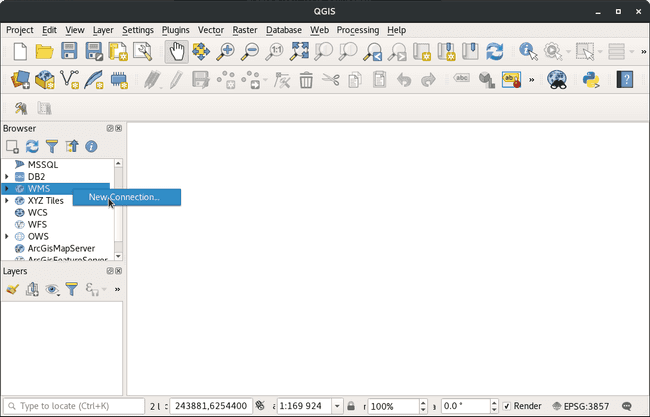Zoom to full extent with the arrows icon
The width and height of the screenshot is (650, 417).
pyautogui.click(x=299, y=52)
